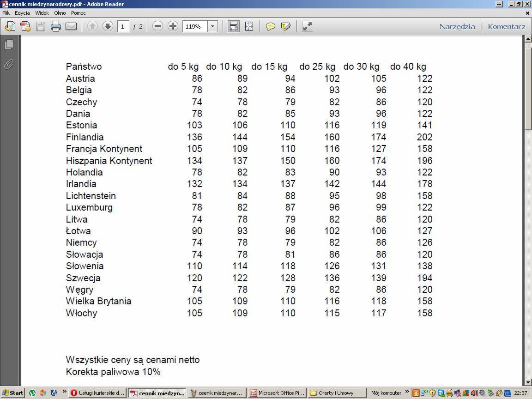Add a sticky note comment
The width and height of the screenshot is (532, 399).
pyautogui.click(x=271, y=26)
